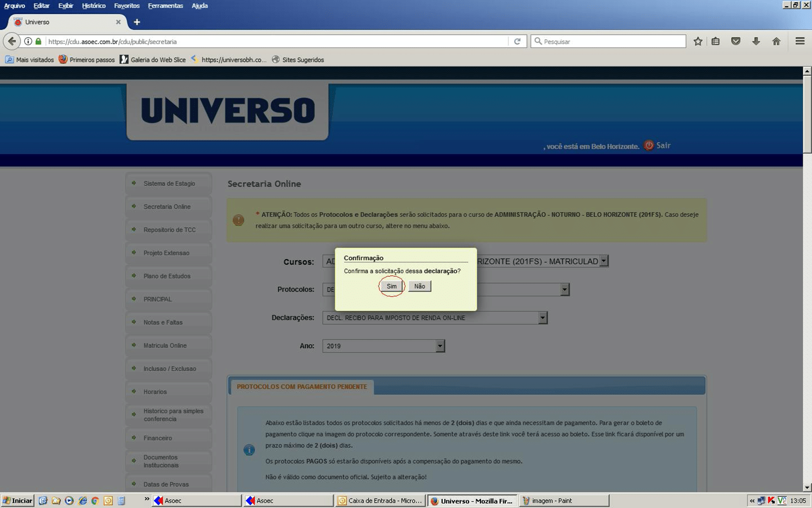Open Horarios in sidebar
This screenshot has width=812, height=508.
coord(169,392)
